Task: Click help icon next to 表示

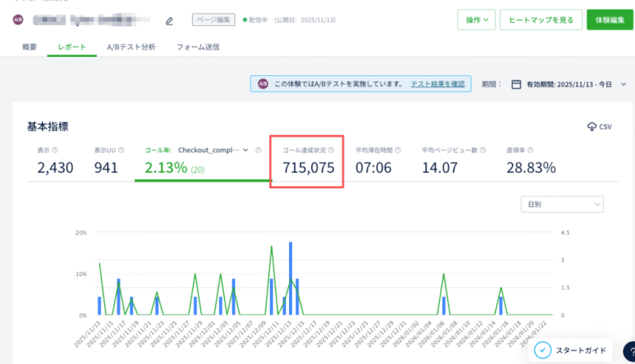Action: point(55,150)
